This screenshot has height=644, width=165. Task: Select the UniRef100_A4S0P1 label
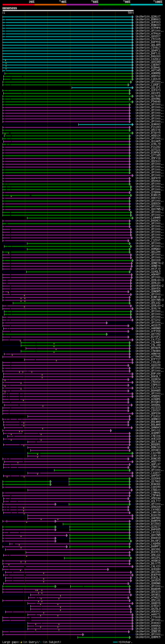[148, 93]
